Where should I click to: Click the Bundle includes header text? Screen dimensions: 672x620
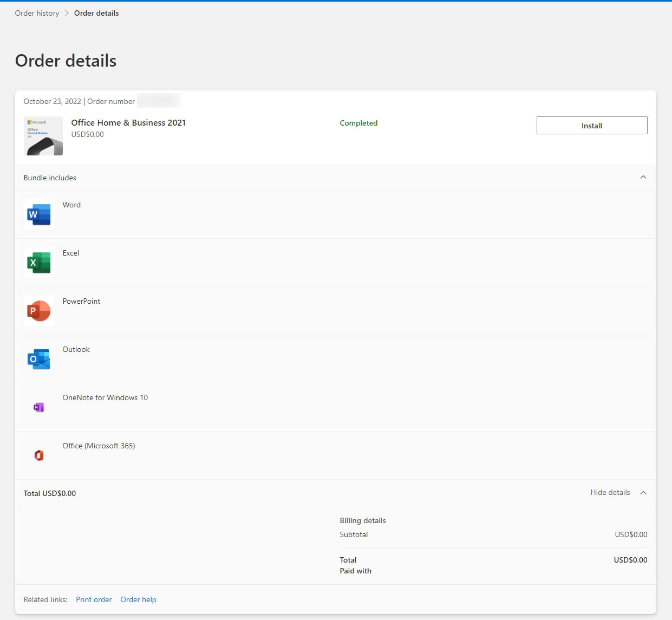(x=50, y=178)
